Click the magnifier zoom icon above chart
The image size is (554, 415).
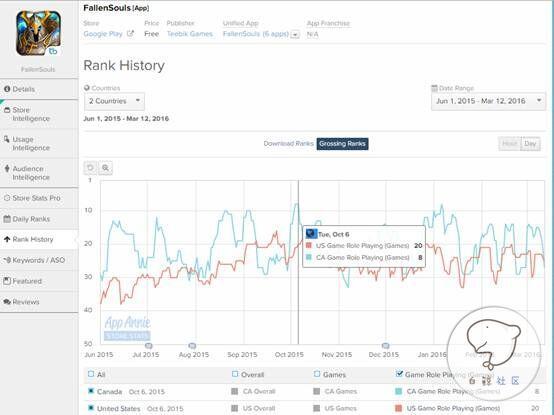105,168
